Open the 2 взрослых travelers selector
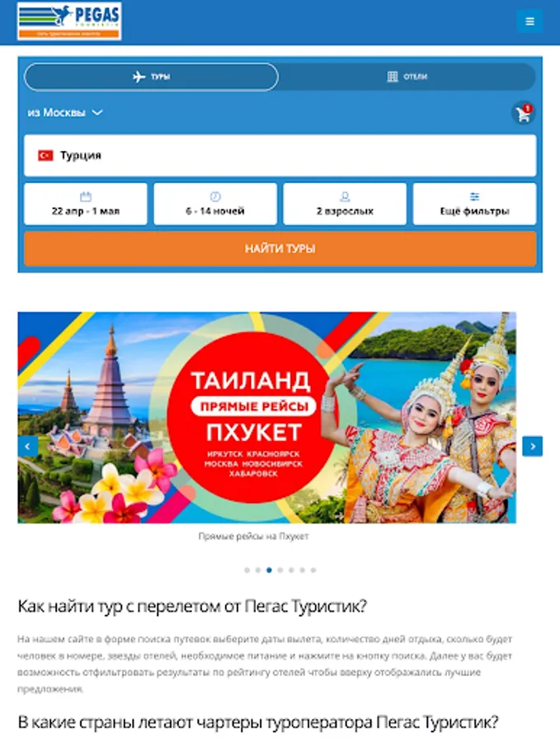 345,204
